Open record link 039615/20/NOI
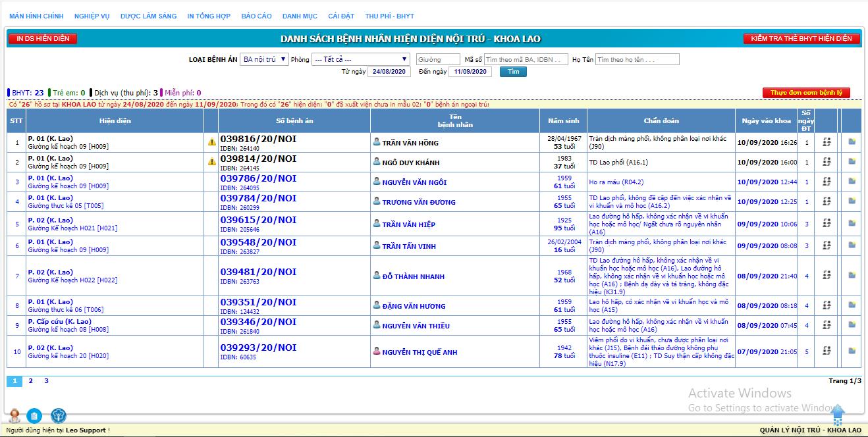The width and height of the screenshot is (868, 437). 258,220
